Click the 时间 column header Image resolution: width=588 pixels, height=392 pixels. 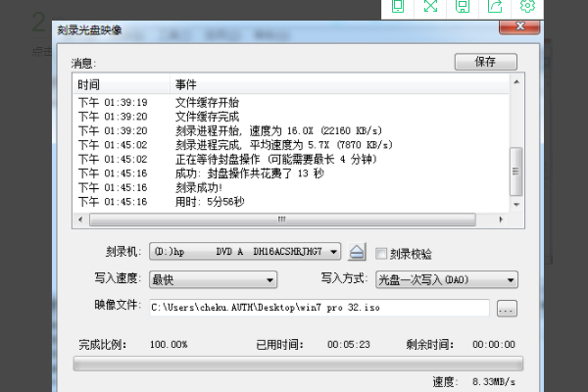point(122,84)
